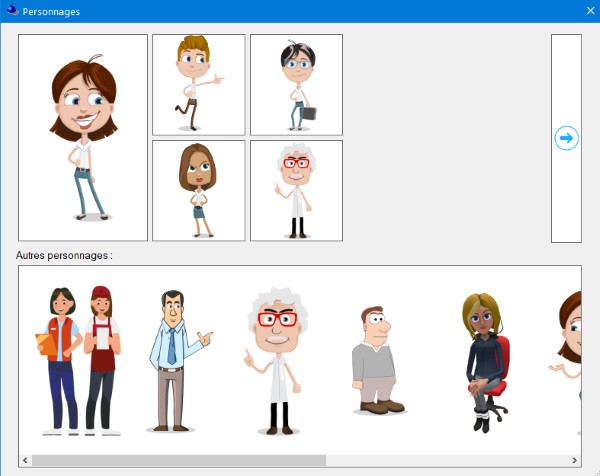Pick the brown-haired woman with hands on hips
Image resolution: width=600 pixels, height=476 pixels.
(198, 190)
